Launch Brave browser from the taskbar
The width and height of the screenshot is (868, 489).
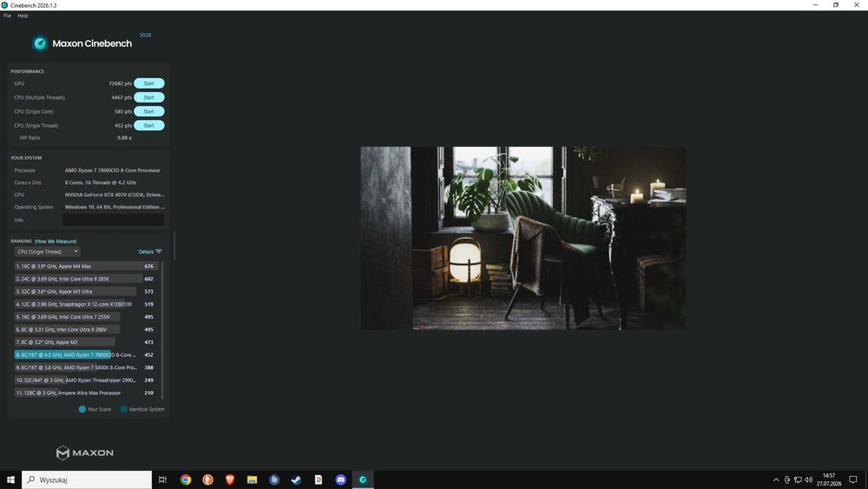point(230,479)
